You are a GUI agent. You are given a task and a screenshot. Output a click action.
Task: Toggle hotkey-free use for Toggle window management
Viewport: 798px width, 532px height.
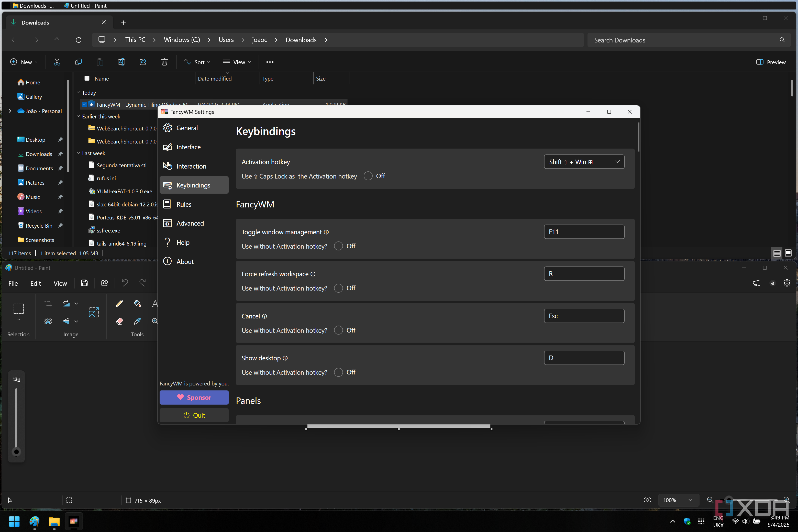coord(339,246)
